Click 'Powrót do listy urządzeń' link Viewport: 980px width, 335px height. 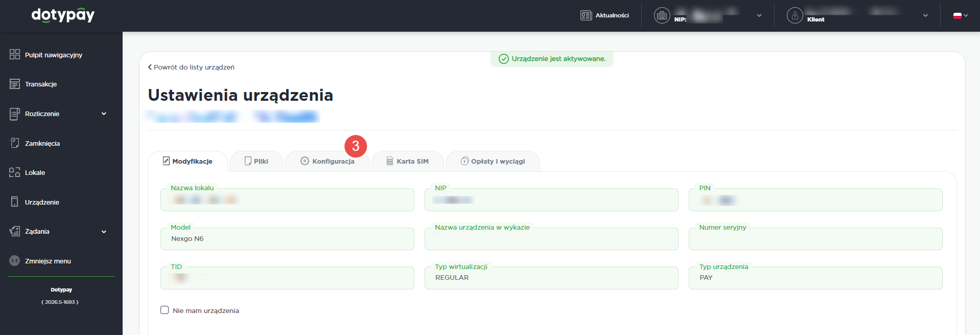(x=191, y=67)
